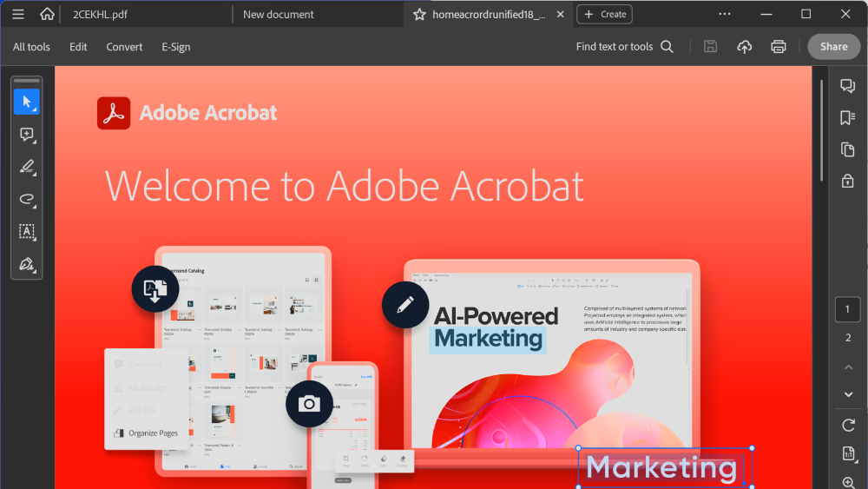Select the Add comment tool
Viewport: 868px width, 489px height.
click(27, 135)
